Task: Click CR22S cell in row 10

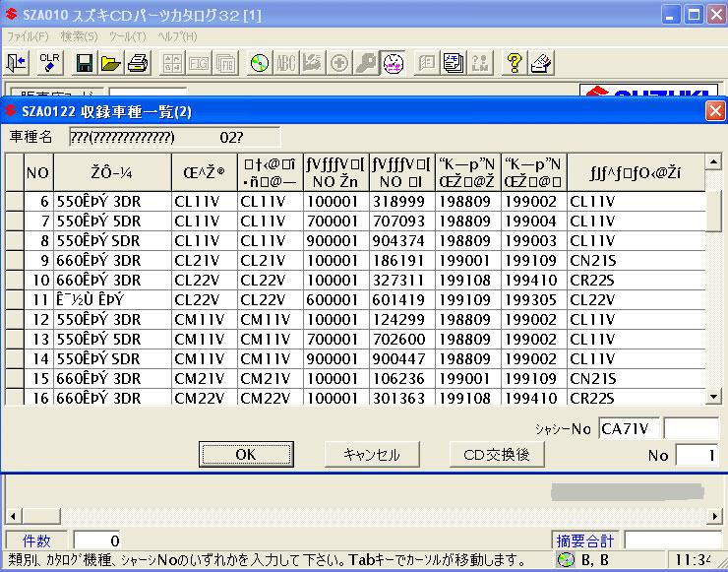Action: (636, 281)
